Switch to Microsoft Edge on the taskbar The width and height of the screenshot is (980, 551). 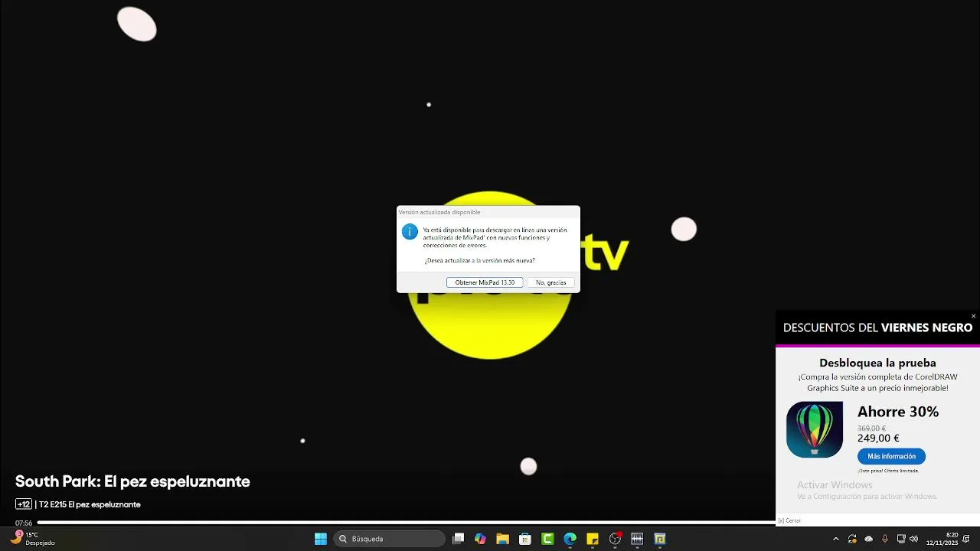tap(570, 539)
